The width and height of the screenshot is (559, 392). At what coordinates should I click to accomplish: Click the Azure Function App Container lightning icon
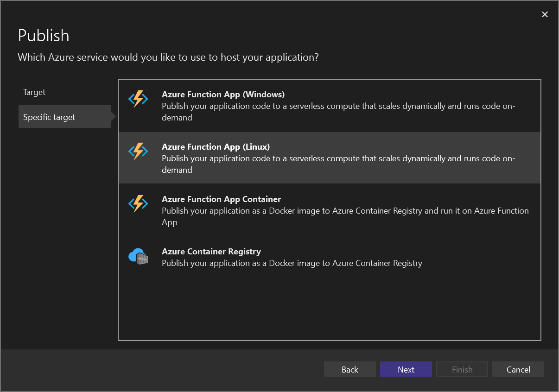click(138, 203)
